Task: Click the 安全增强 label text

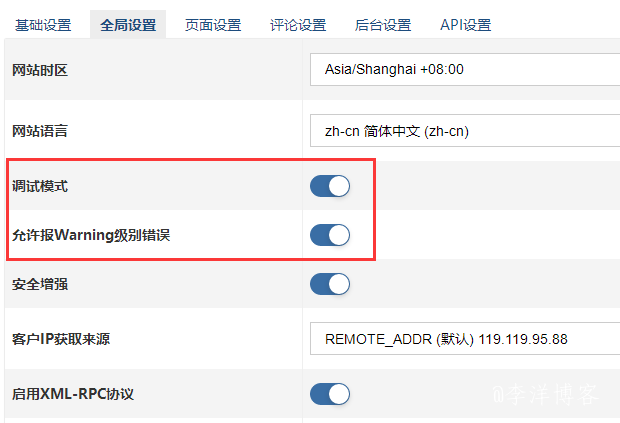Action: (x=39, y=285)
